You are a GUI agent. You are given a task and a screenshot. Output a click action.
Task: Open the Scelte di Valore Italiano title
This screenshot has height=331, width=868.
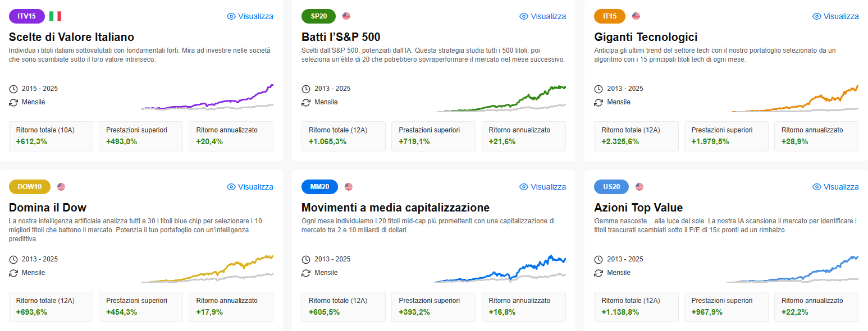click(72, 37)
